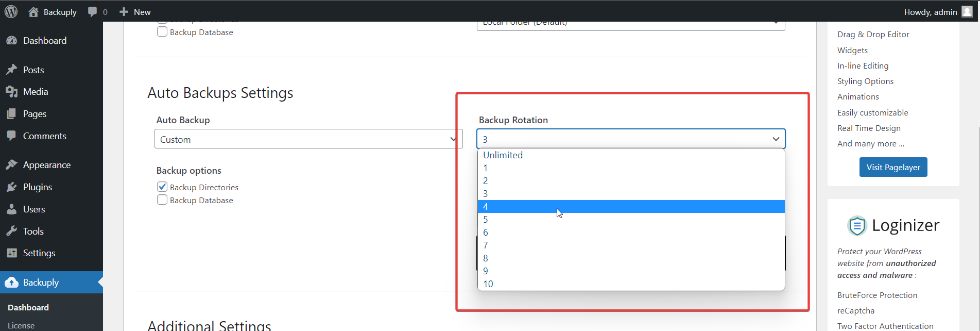Open the Local Folder location dropdown

(x=631, y=25)
